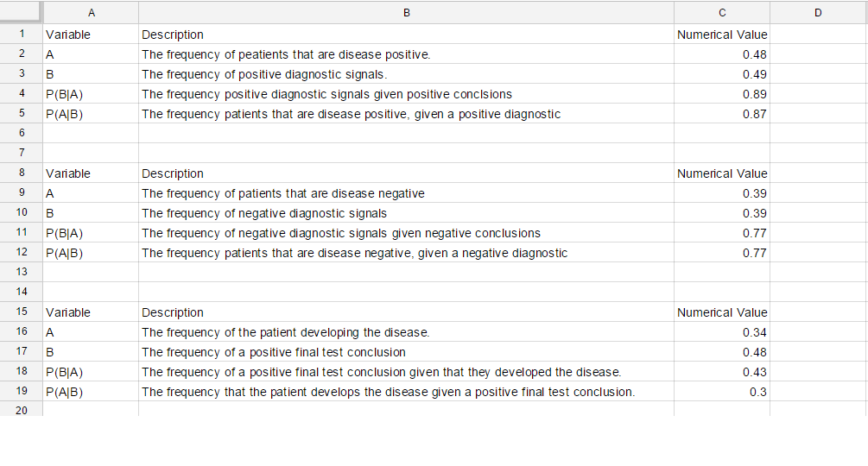This screenshot has height=466, width=868.
Task: Select column B header
Action: click(406, 12)
